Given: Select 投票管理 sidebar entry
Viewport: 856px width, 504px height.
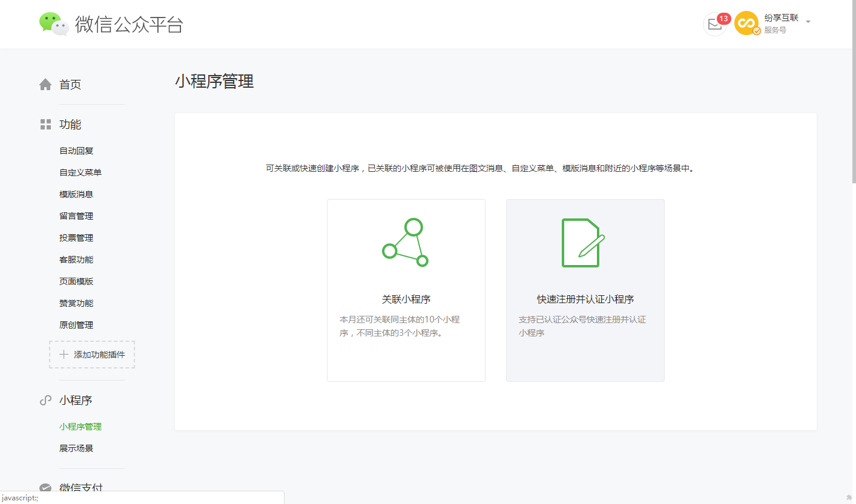Looking at the screenshot, I should coord(76,238).
